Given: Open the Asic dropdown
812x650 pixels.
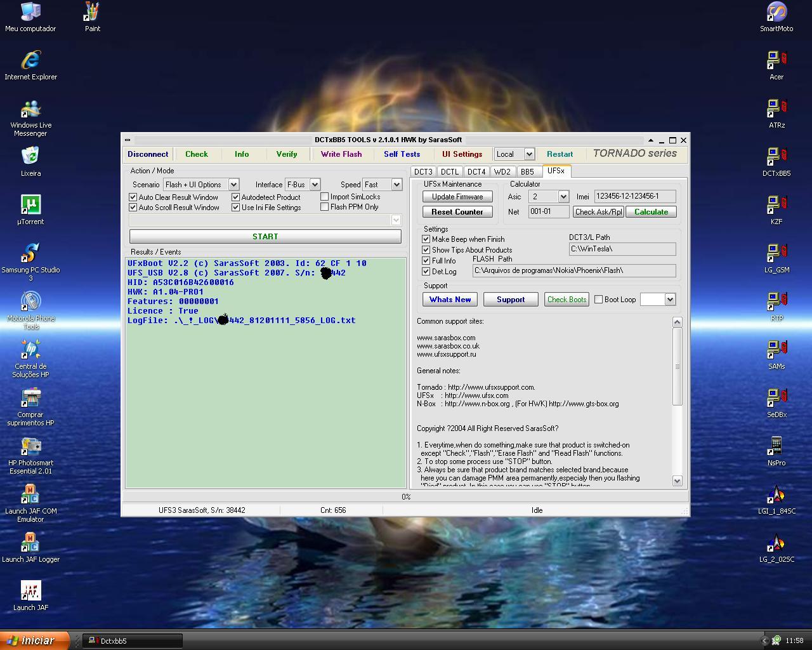Looking at the screenshot, I should pyautogui.click(x=563, y=197).
